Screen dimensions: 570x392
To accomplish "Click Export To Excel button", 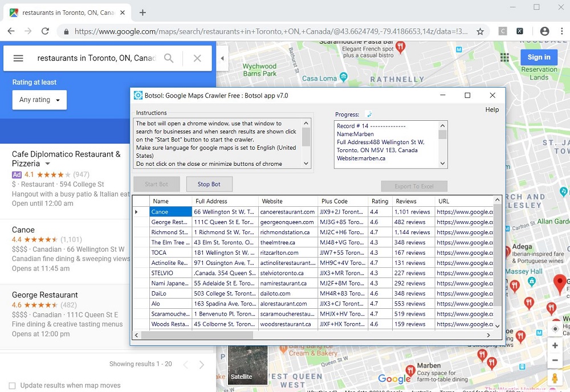I will [414, 186].
